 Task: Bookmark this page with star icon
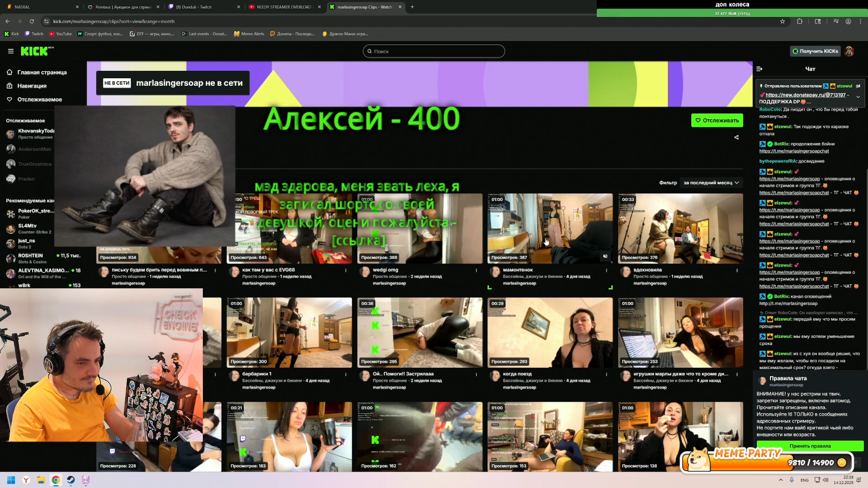pos(783,21)
